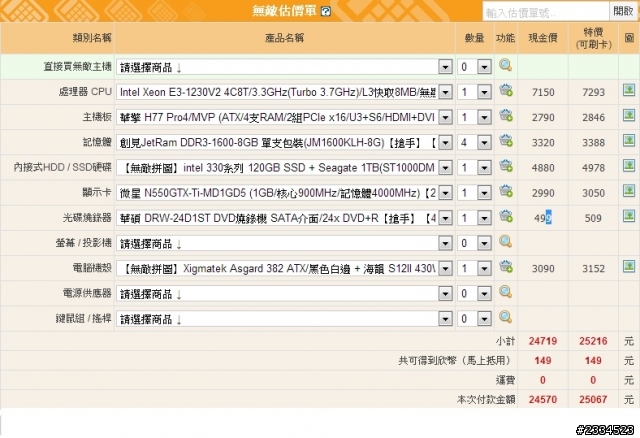
Task: Click cash price 7150 for CPU
Action: pos(543,92)
